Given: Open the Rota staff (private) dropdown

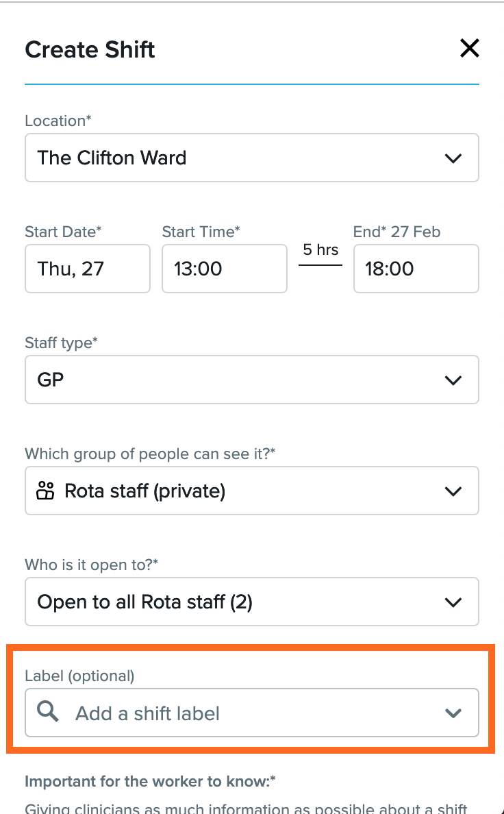Looking at the screenshot, I should (252, 491).
